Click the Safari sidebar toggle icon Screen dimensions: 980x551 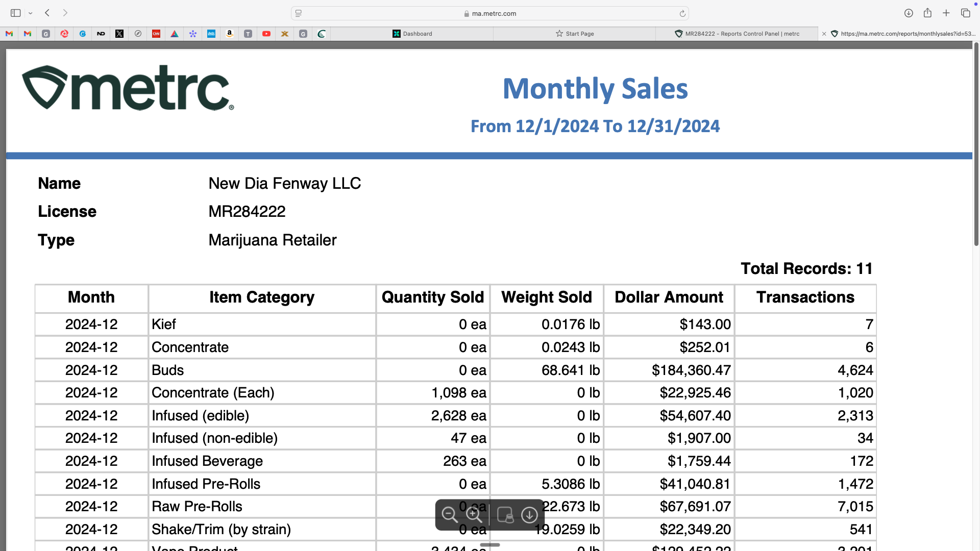[x=16, y=13]
